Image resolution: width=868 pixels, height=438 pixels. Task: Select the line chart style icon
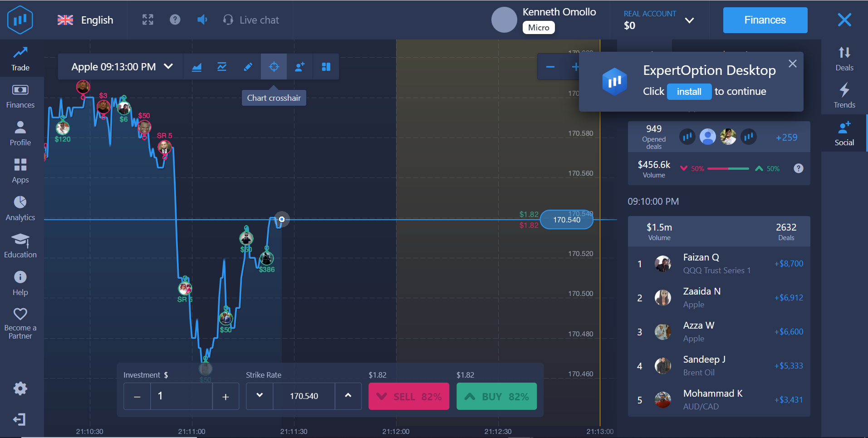coord(222,66)
